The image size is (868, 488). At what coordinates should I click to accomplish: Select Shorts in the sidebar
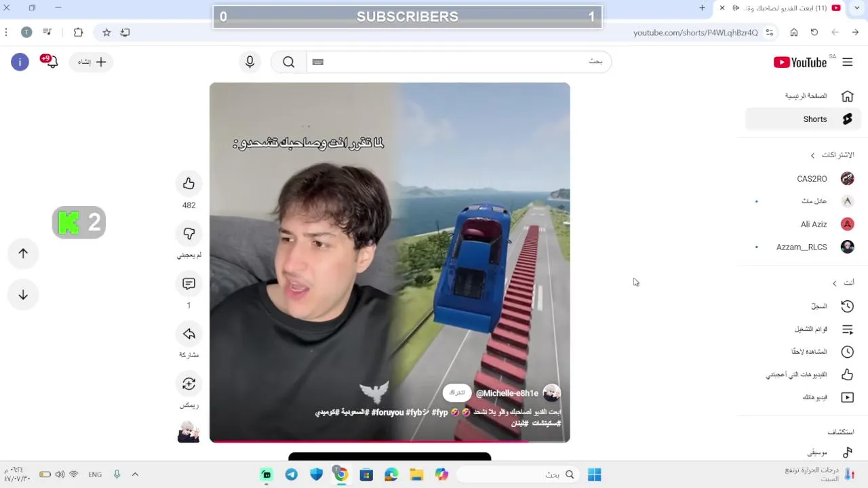coord(803,119)
